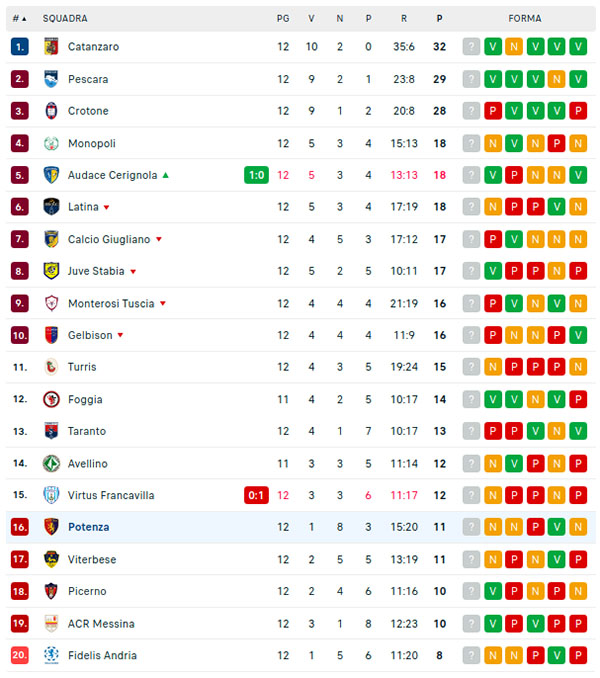The width and height of the screenshot is (600, 678).
Task: Sort standings by the PG column header
Action: click(x=283, y=19)
